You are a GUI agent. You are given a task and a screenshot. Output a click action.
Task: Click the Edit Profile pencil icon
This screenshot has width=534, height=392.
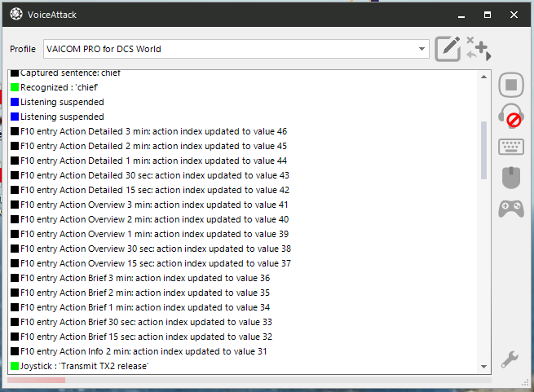(448, 49)
